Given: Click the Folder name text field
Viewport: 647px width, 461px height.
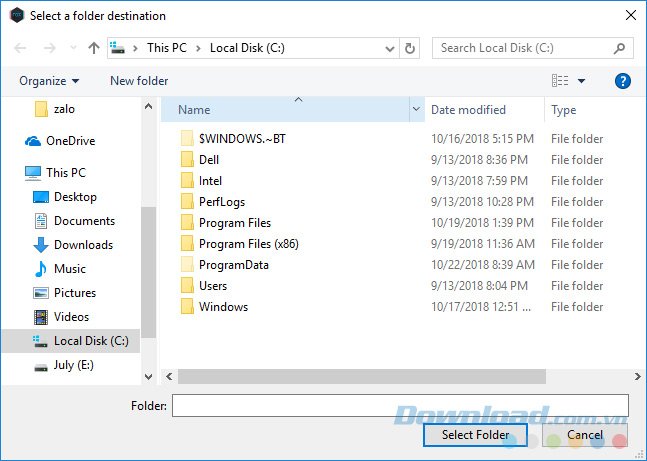Looking at the screenshot, I should tap(400, 405).
